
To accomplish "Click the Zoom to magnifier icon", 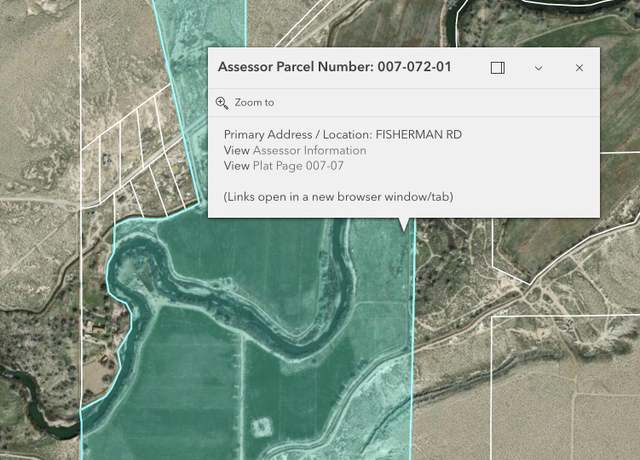I will tap(222, 103).
